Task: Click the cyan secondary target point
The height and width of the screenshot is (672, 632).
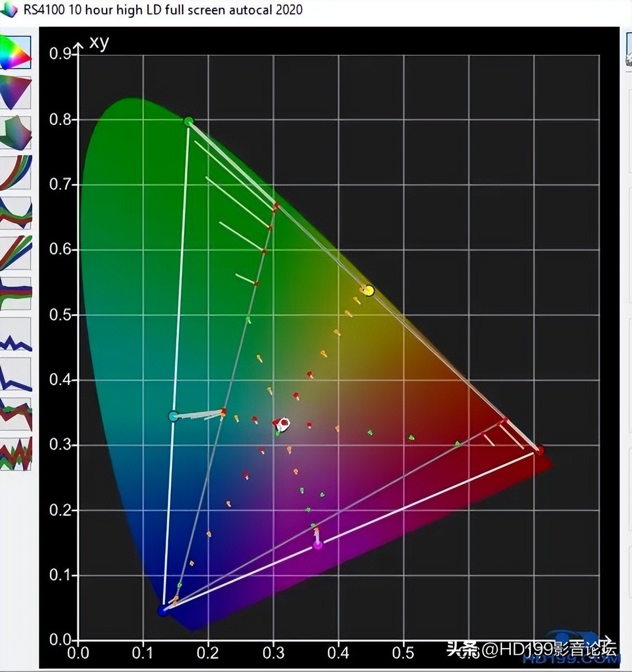Action: 174,416
